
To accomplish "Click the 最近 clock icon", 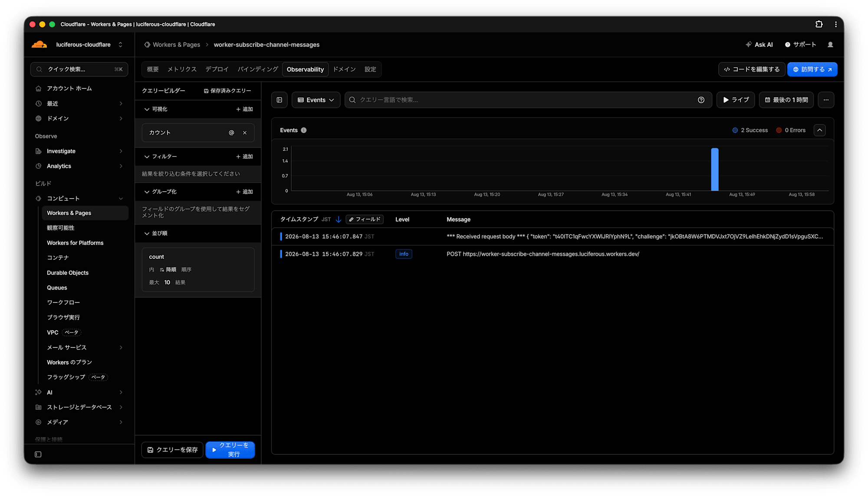I will tap(39, 104).
